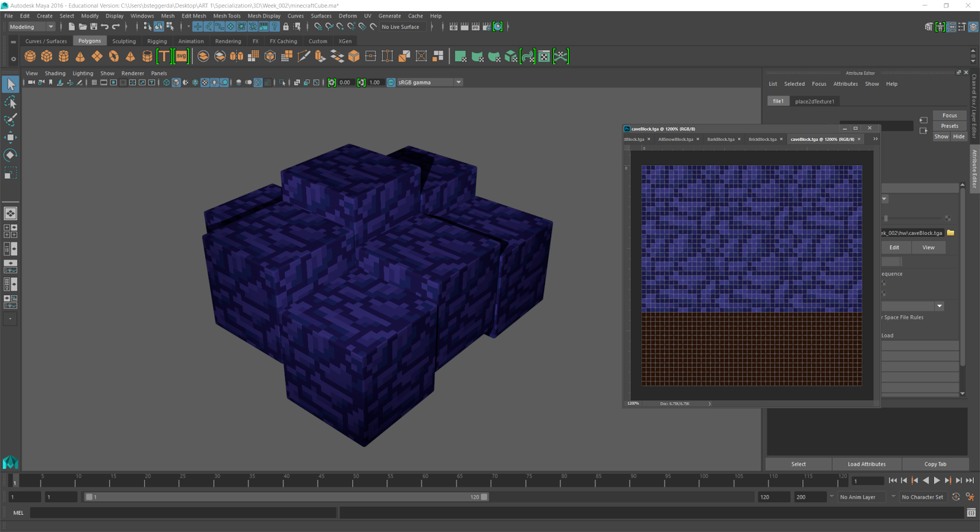Click the Undo arrow icon
The height and width of the screenshot is (532, 980).
coord(105,26)
